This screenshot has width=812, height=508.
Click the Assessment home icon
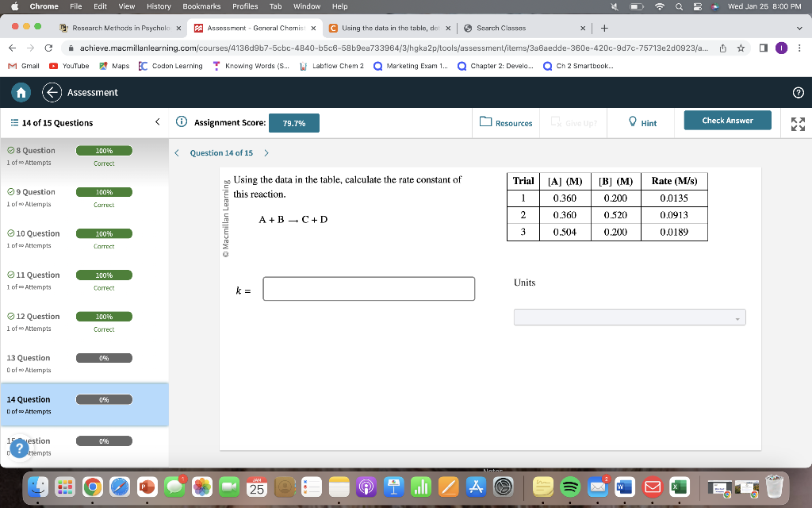point(21,92)
